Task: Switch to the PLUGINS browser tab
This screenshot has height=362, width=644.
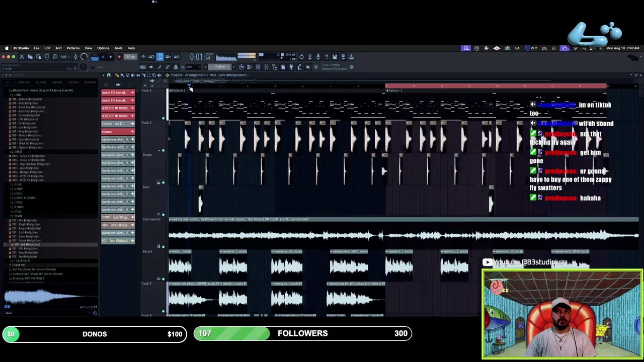Action: tap(41, 82)
